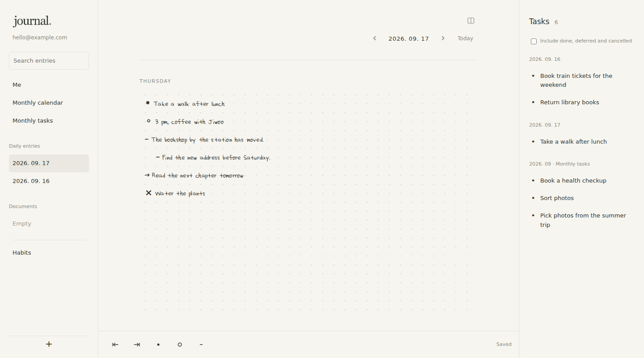Click task 'Book train tickets for the weekend'
This screenshot has height=358, width=644.
[x=576, y=81]
